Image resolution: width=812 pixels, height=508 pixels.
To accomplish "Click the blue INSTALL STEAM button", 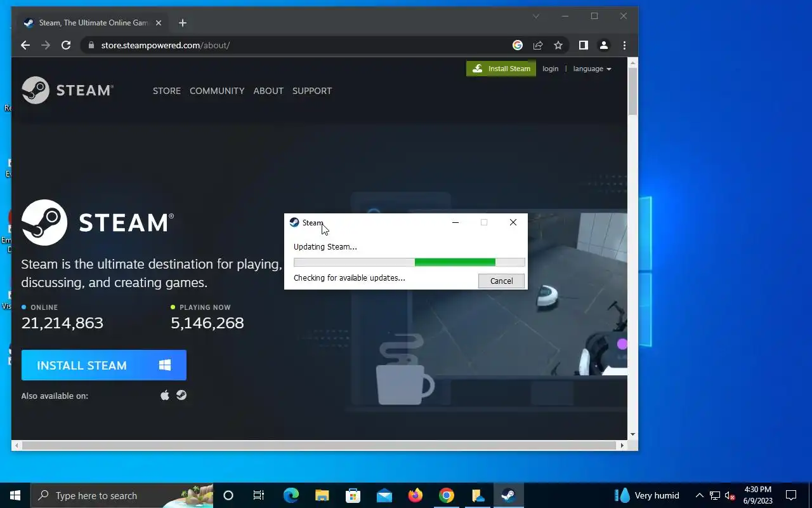I will click(x=104, y=365).
